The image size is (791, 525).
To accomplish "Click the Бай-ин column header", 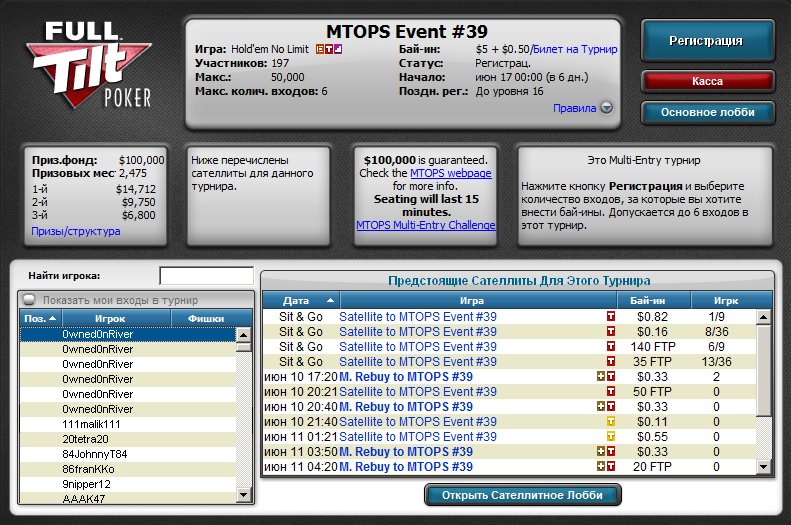I will (x=654, y=301).
